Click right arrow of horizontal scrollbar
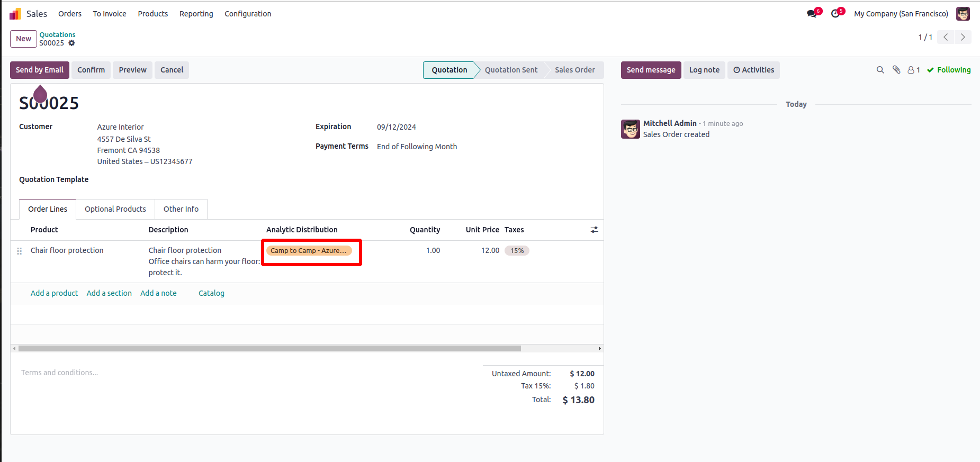Screen dimensions: 980x462 point(600,349)
